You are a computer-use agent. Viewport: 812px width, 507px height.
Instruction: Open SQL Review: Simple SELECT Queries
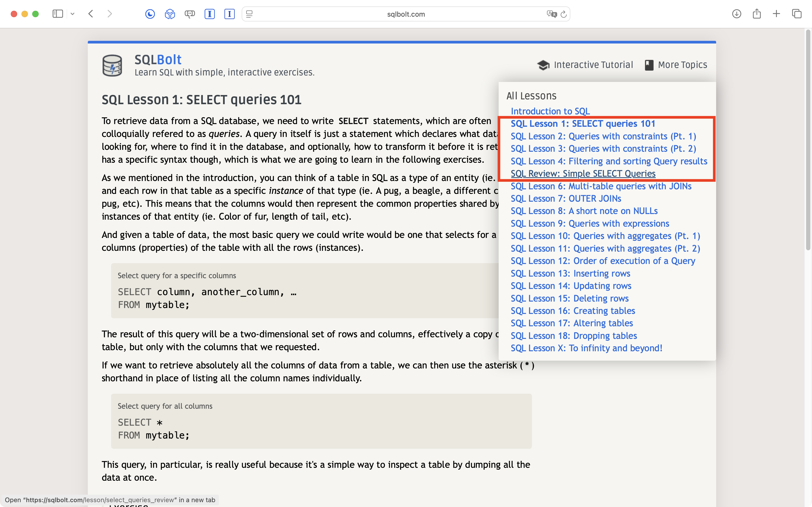pyautogui.click(x=583, y=174)
